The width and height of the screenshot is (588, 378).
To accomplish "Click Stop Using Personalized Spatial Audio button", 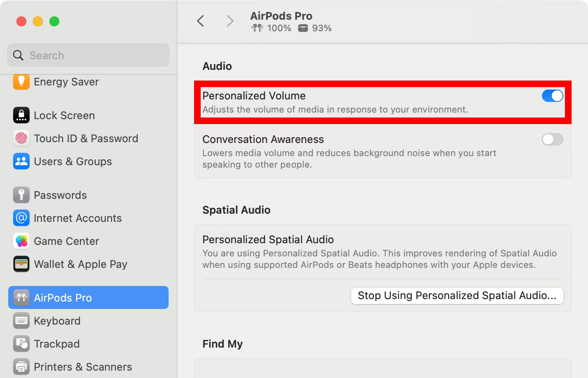I will [x=457, y=295].
